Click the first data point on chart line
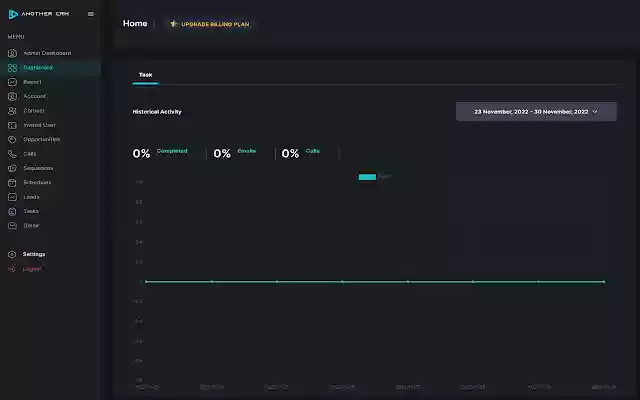 [x=146, y=282]
